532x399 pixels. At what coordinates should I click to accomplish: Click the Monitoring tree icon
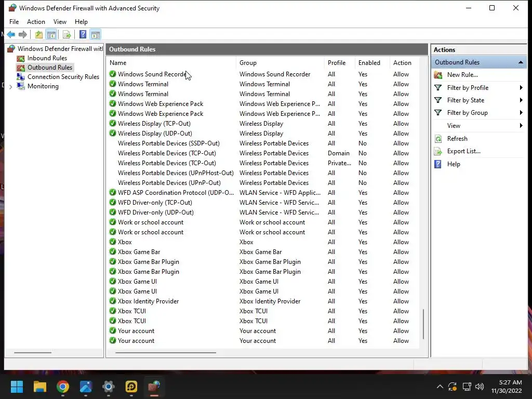click(x=21, y=86)
